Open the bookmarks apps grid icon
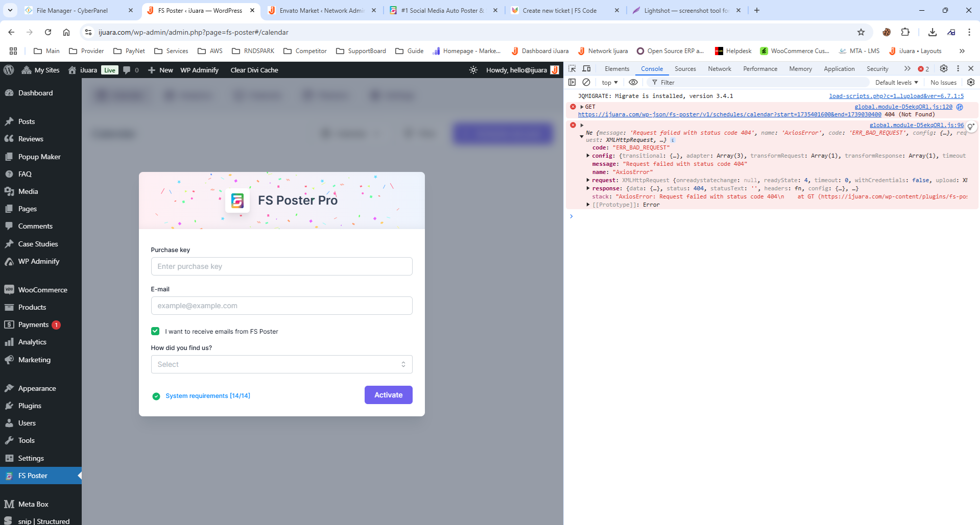 coord(13,51)
